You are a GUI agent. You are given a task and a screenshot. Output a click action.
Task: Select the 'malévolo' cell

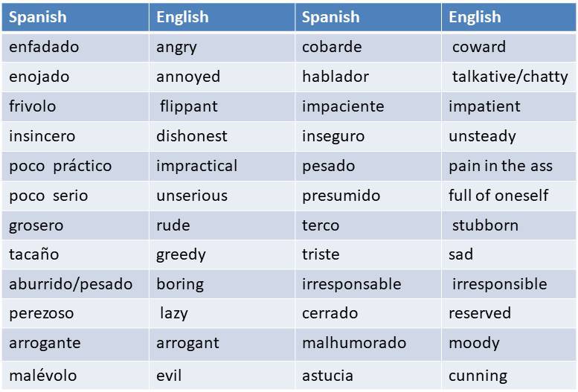[x=75, y=376]
